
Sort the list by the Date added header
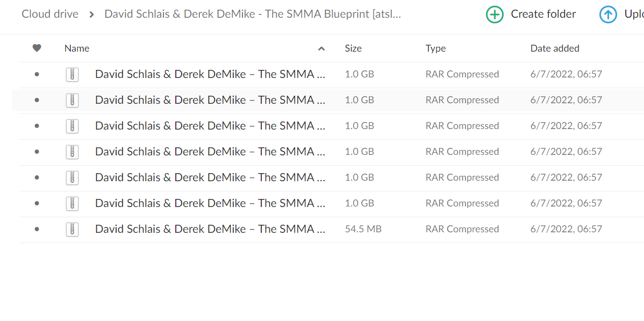[555, 48]
